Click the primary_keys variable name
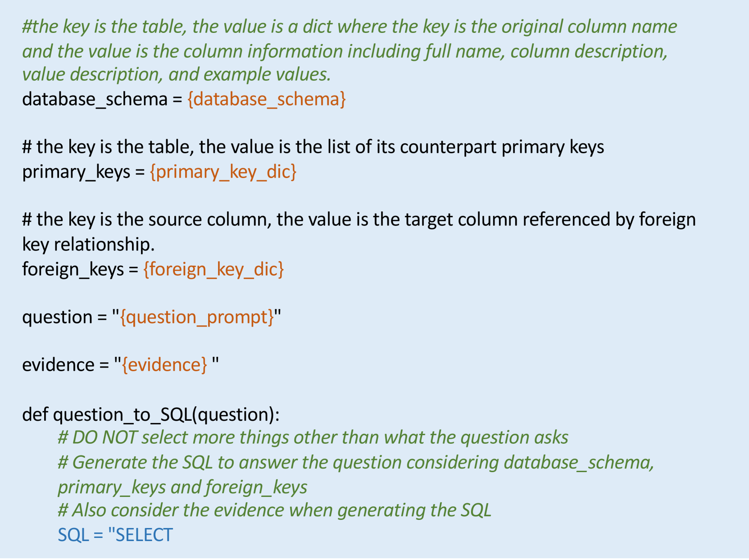 (x=76, y=172)
